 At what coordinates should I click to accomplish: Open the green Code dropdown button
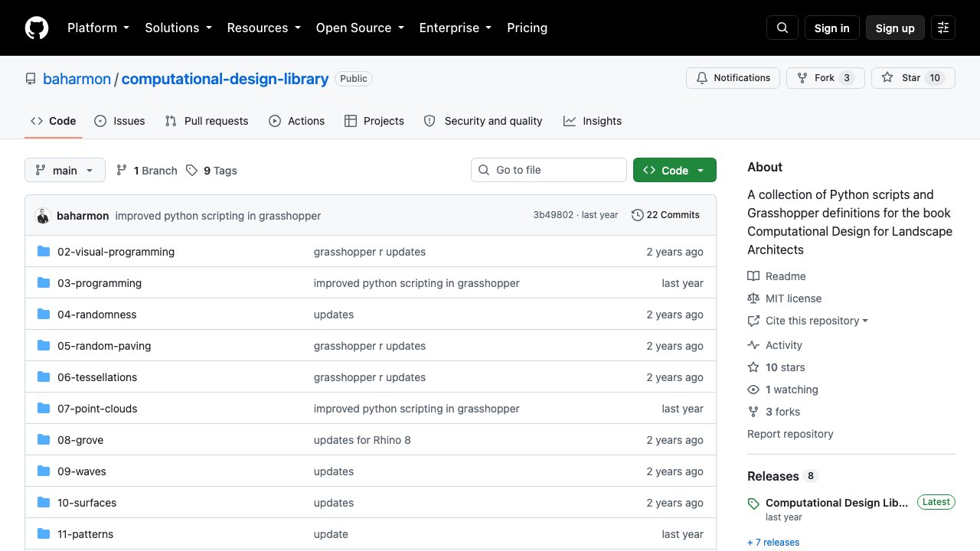pyautogui.click(x=675, y=170)
